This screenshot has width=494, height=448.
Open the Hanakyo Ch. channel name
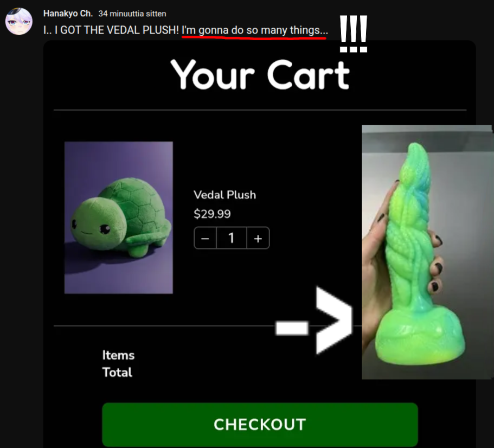[68, 14]
